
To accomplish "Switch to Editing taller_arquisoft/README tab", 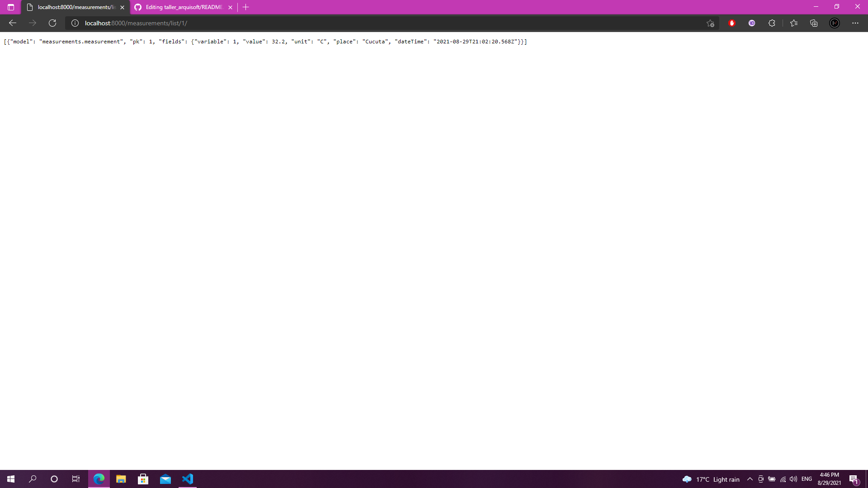I will point(184,7).
